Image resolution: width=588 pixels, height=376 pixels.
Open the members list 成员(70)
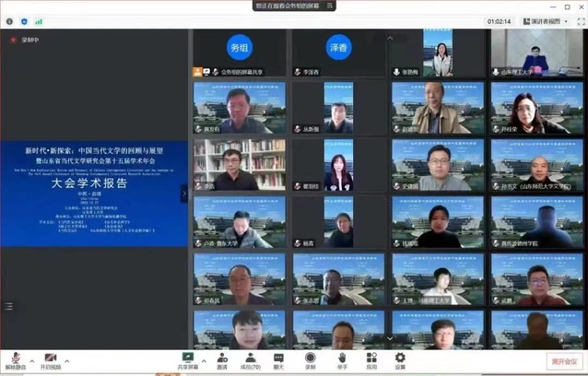[x=250, y=359]
